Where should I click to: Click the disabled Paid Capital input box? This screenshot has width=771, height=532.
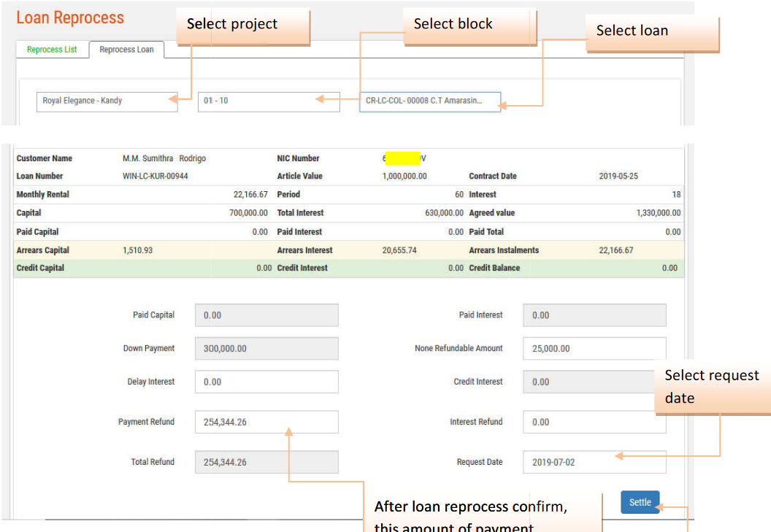click(x=266, y=315)
